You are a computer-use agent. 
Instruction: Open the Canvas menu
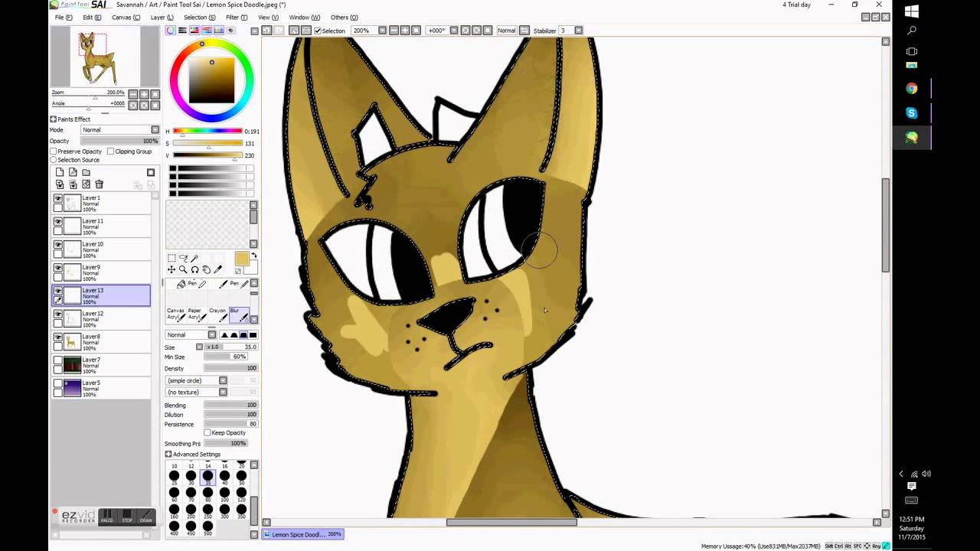(126, 18)
